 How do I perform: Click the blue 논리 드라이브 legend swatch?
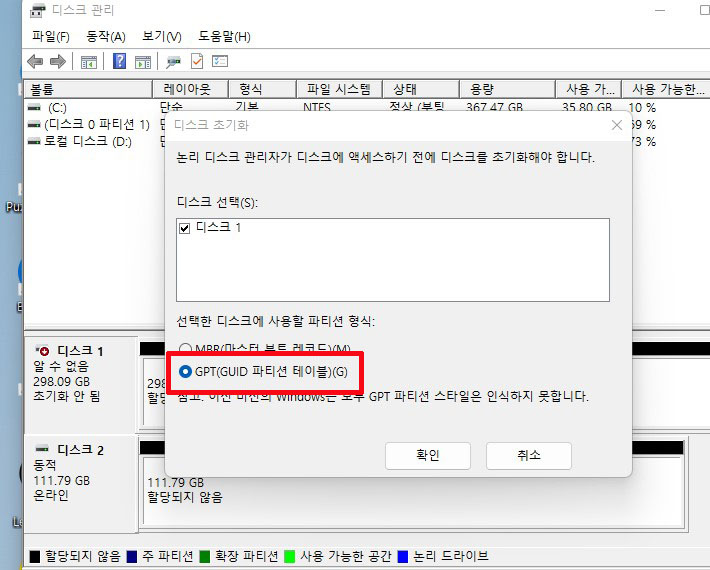403,556
